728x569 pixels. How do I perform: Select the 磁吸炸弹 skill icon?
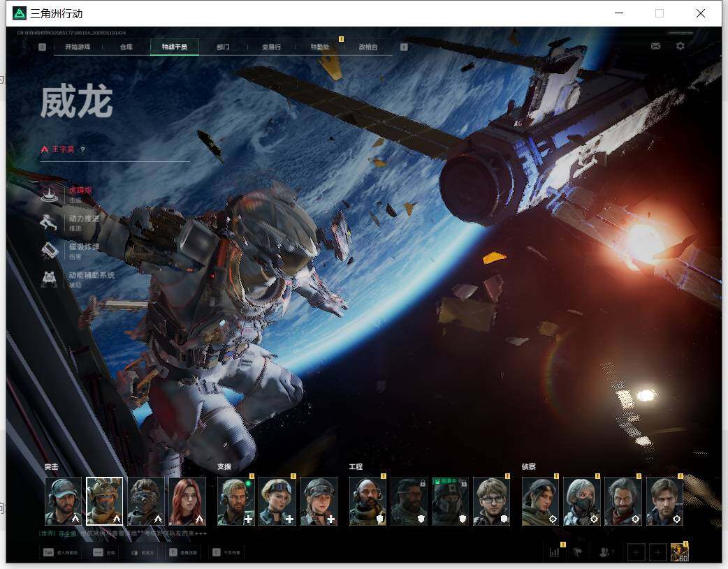click(50, 251)
